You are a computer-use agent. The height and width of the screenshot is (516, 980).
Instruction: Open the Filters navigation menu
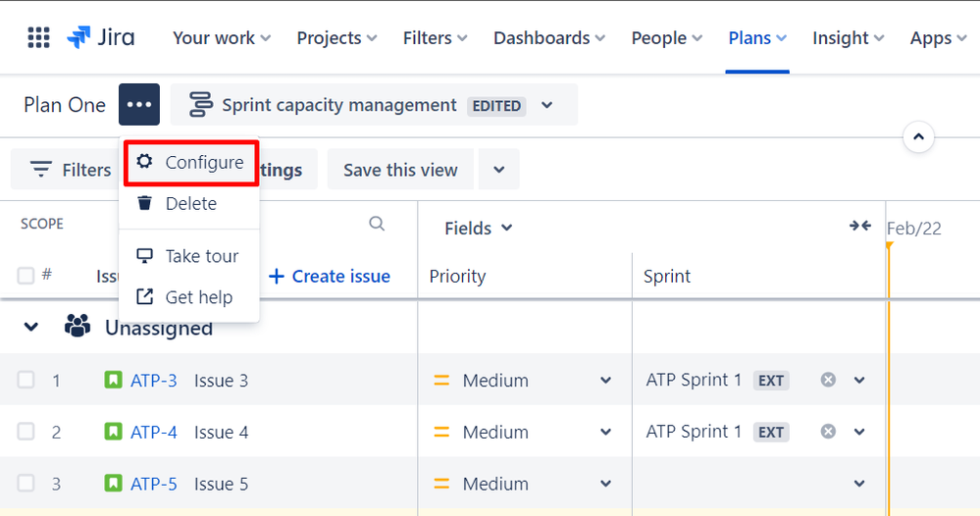point(435,37)
